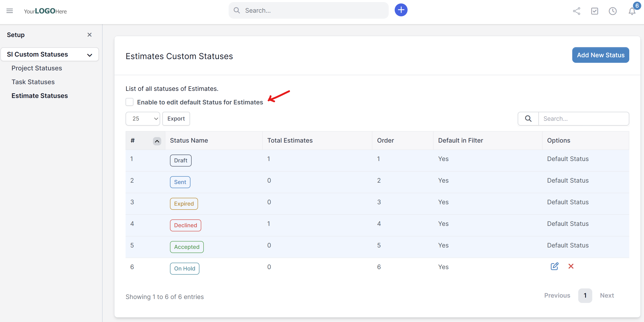This screenshot has height=322, width=644.
Task: Select Project Statuses in the sidebar
Action: click(x=37, y=68)
